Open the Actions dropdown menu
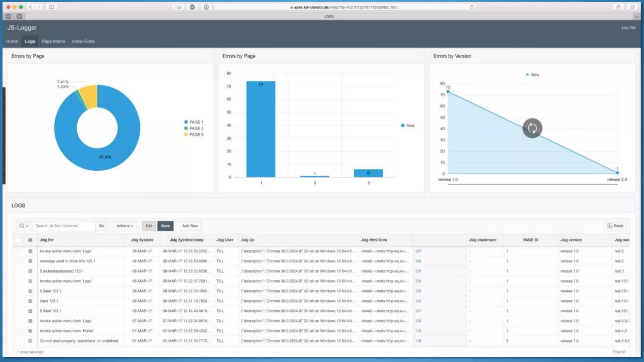The width and height of the screenshot is (644, 362). point(125,226)
